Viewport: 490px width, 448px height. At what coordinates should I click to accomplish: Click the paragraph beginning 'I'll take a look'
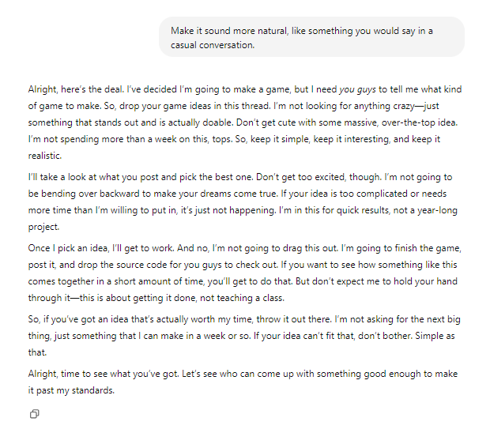(243, 201)
